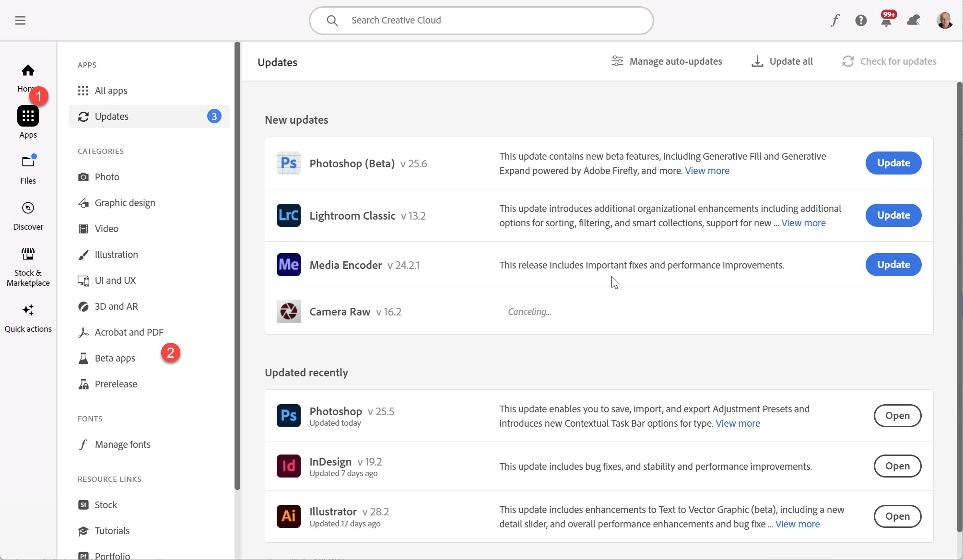Update Lightroom Classic

tap(893, 215)
